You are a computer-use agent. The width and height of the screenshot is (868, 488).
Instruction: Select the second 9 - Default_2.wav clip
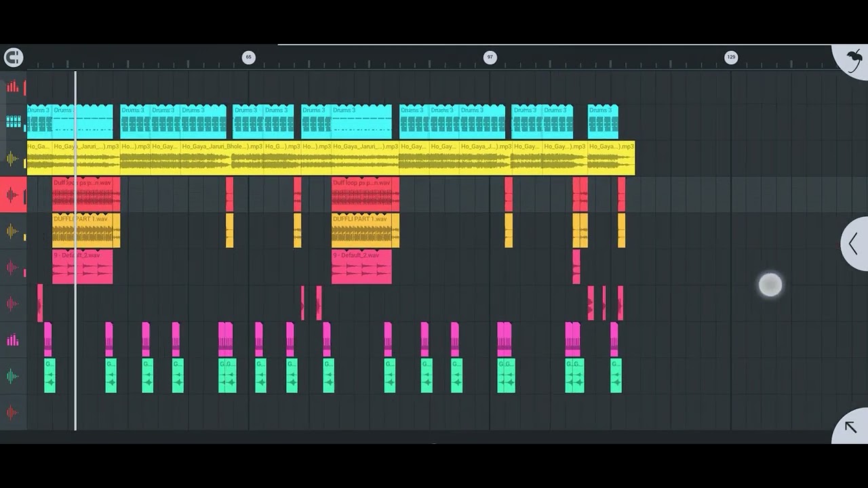coord(361,266)
